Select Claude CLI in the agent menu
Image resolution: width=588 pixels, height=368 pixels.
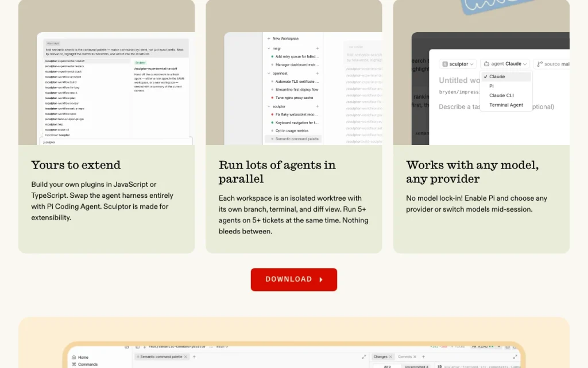pyautogui.click(x=506, y=95)
